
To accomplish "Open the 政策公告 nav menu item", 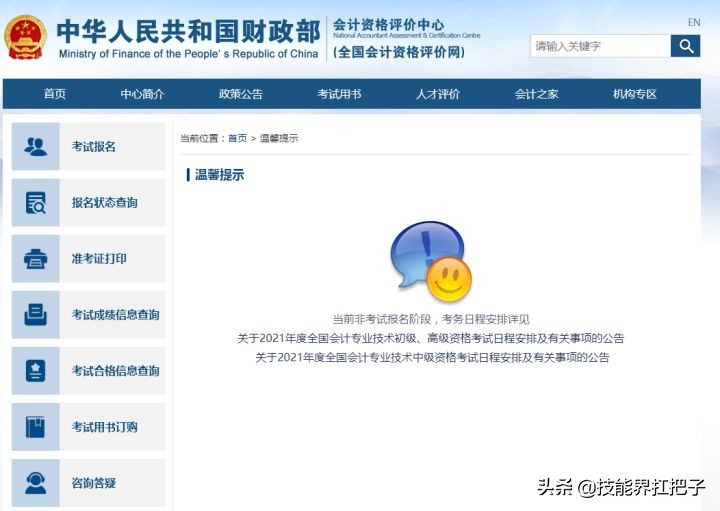I will (241, 94).
